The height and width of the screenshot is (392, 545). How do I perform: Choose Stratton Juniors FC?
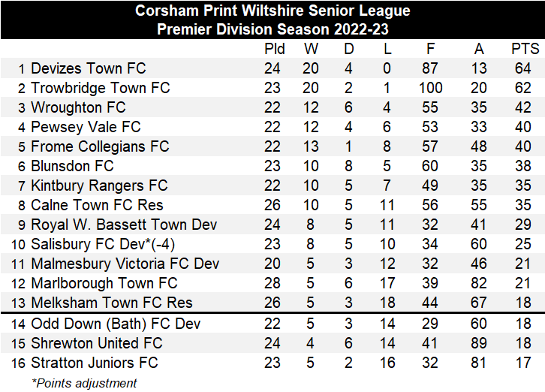95,363
